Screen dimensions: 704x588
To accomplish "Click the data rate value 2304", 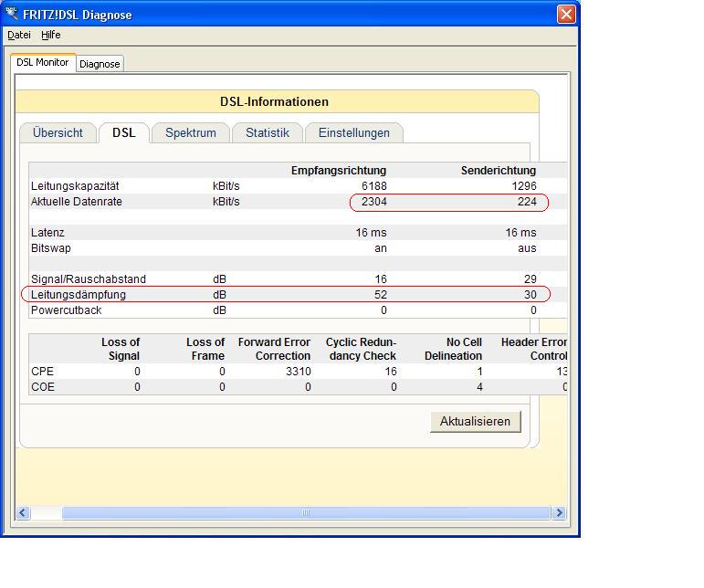I will [374, 202].
